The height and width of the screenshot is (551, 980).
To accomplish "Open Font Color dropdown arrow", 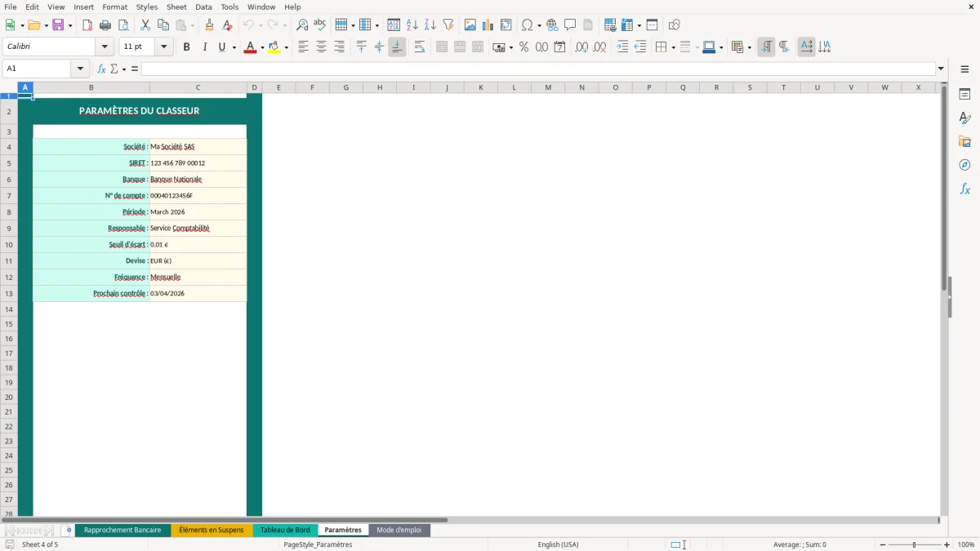I will [262, 47].
